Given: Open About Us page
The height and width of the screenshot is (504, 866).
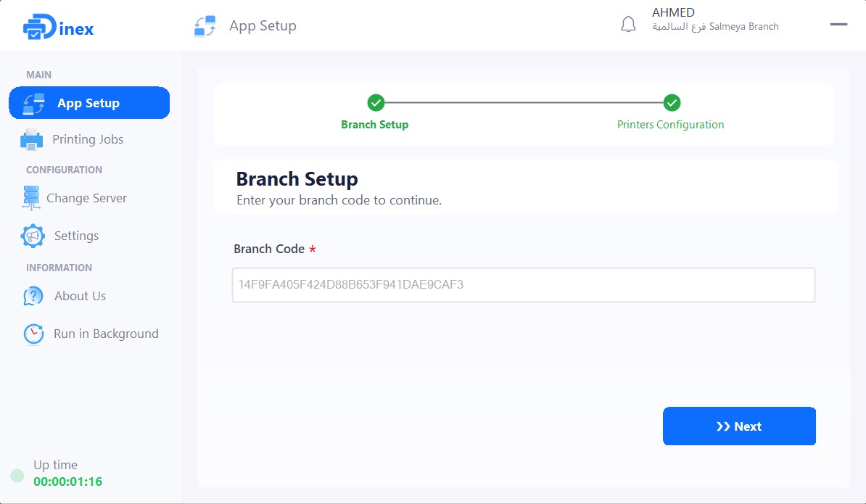Looking at the screenshot, I should [80, 296].
